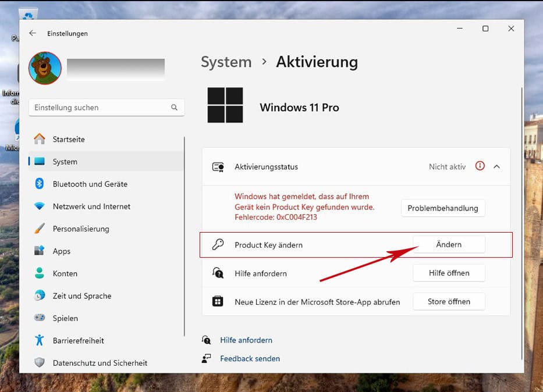Select Apps in the sidebar
Viewport: 543px width, 392px height.
(x=61, y=251)
